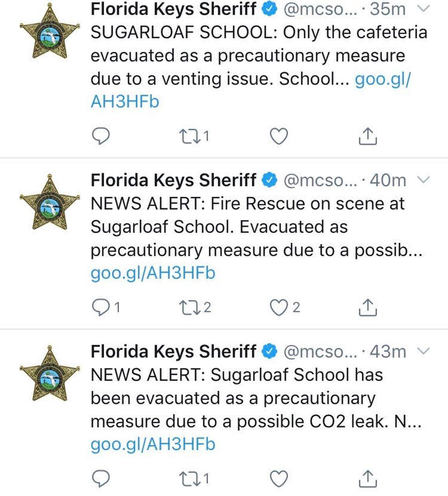The image size is (448, 496).
Task: Retweet the 35m cafeteria evacuation tweet
Action: [x=185, y=136]
